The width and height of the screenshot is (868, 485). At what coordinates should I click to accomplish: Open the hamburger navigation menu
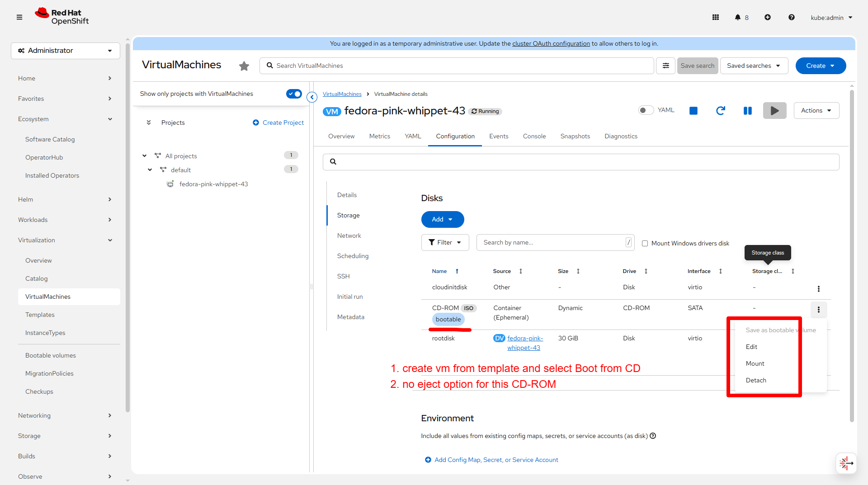[x=19, y=17]
